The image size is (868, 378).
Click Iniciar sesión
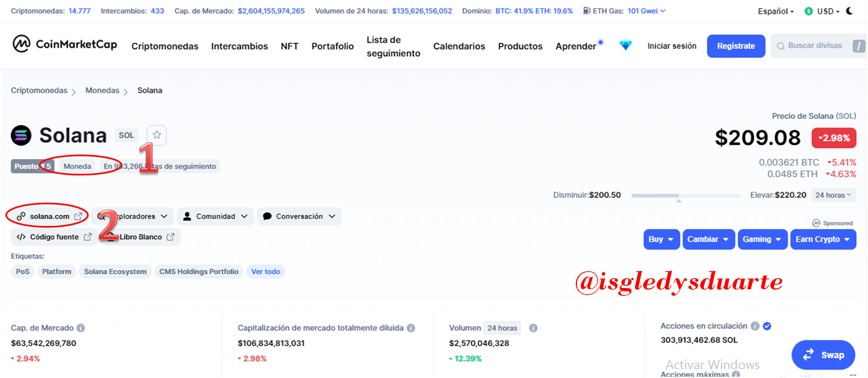click(x=672, y=46)
